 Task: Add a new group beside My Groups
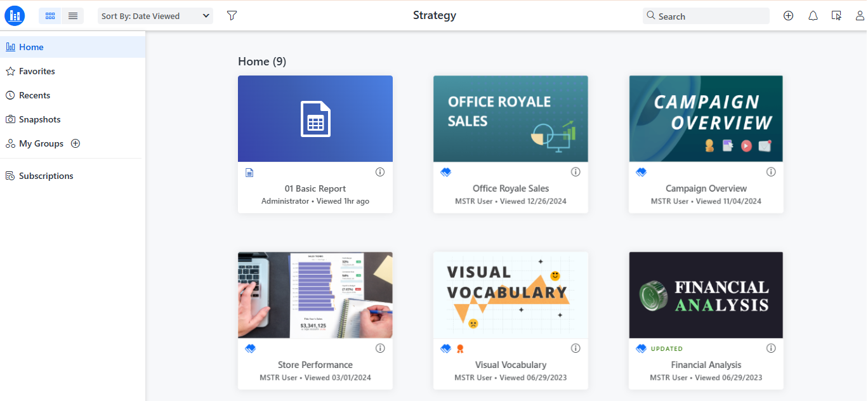pyautogui.click(x=76, y=143)
